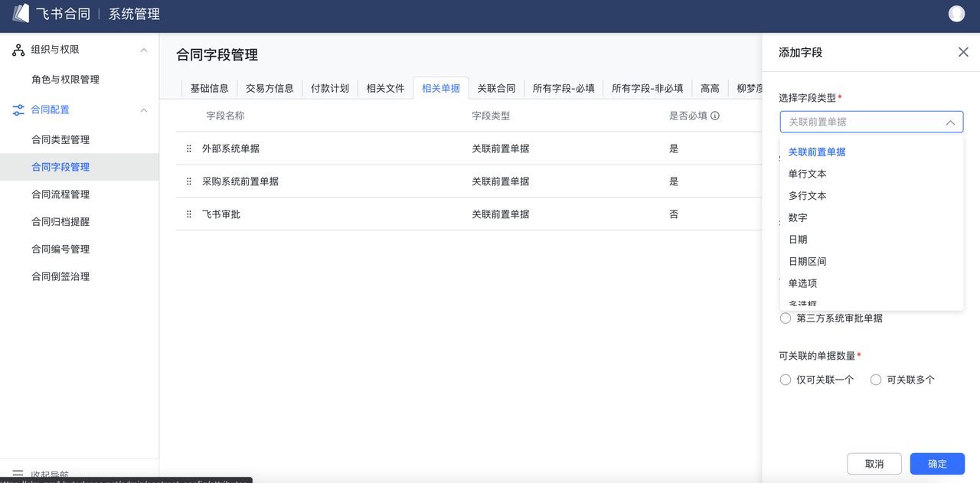Open the 付款计划 tab

(330, 88)
